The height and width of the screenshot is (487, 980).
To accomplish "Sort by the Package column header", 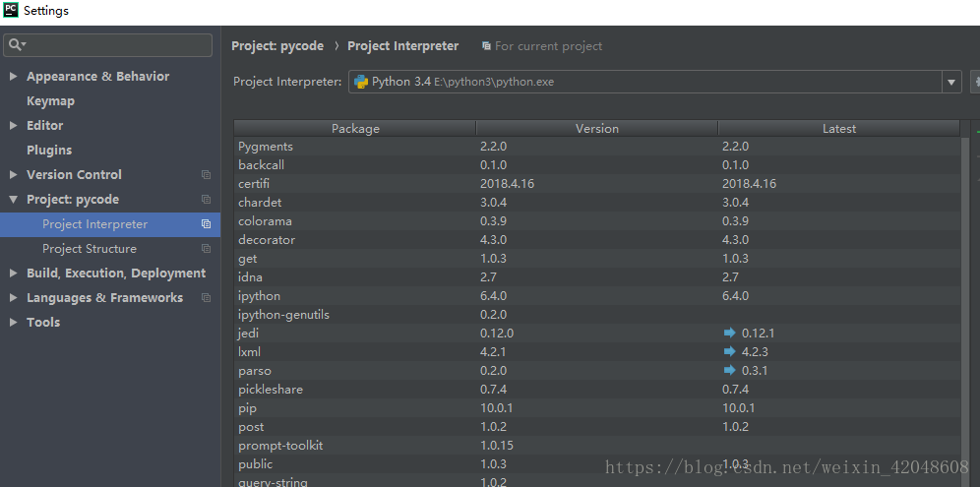I will pyautogui.click(x=355, y=129).
